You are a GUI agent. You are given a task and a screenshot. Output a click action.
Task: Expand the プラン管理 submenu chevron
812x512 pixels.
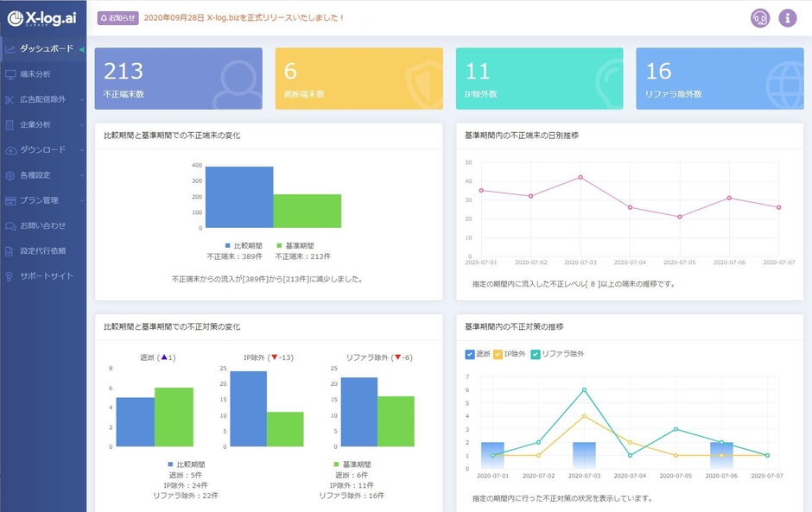[x=81, y=200]
